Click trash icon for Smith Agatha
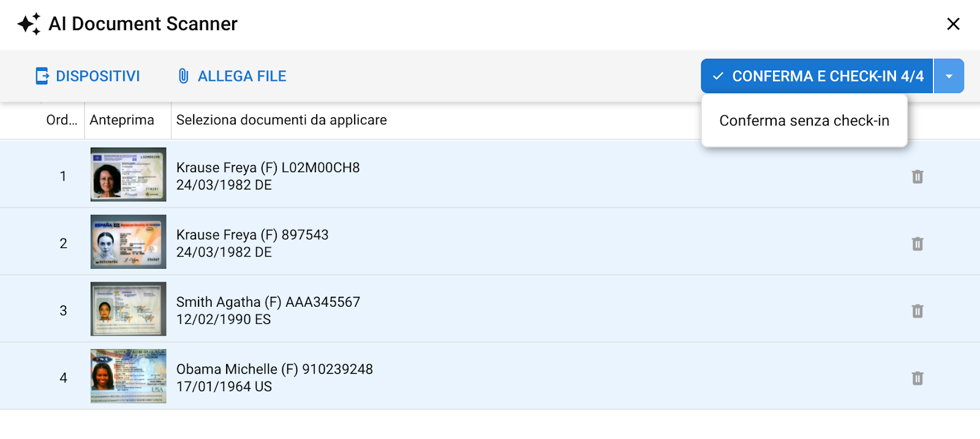This screenshot has height=439, width=980. (917, 312)
